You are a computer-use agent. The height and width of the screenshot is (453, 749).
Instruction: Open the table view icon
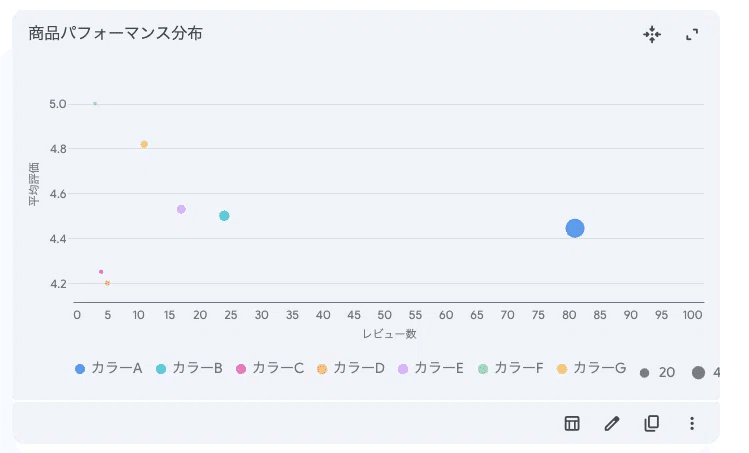pyautogui.click(x=572, y=423)
